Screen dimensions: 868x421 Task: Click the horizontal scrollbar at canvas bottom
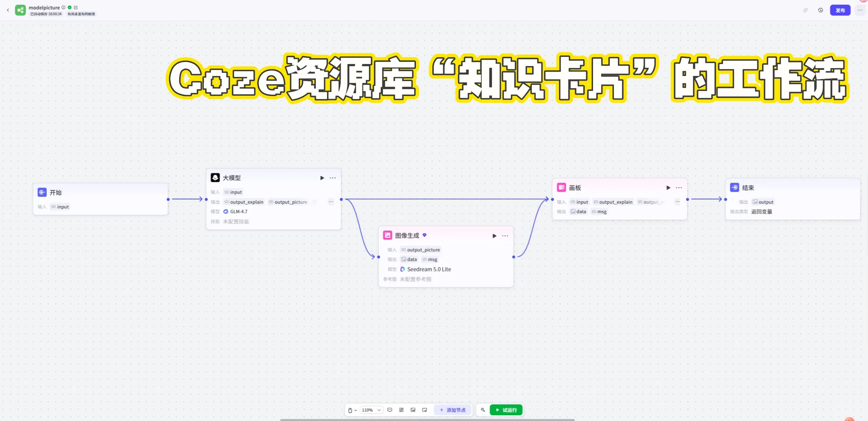(427, 420)
